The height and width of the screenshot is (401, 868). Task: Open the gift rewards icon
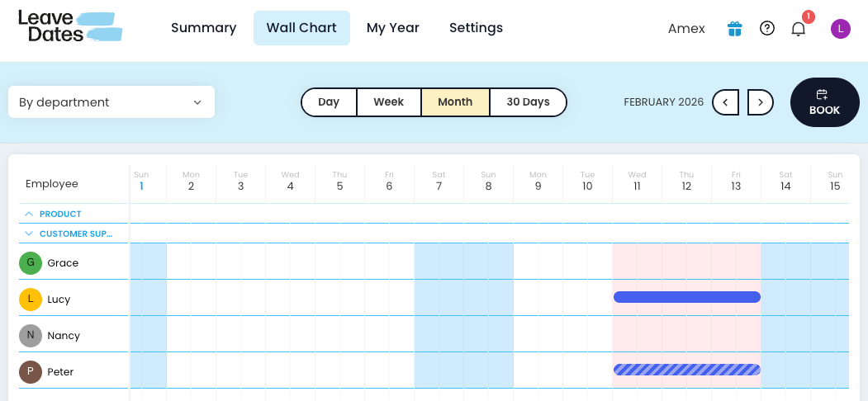(734, 29)
